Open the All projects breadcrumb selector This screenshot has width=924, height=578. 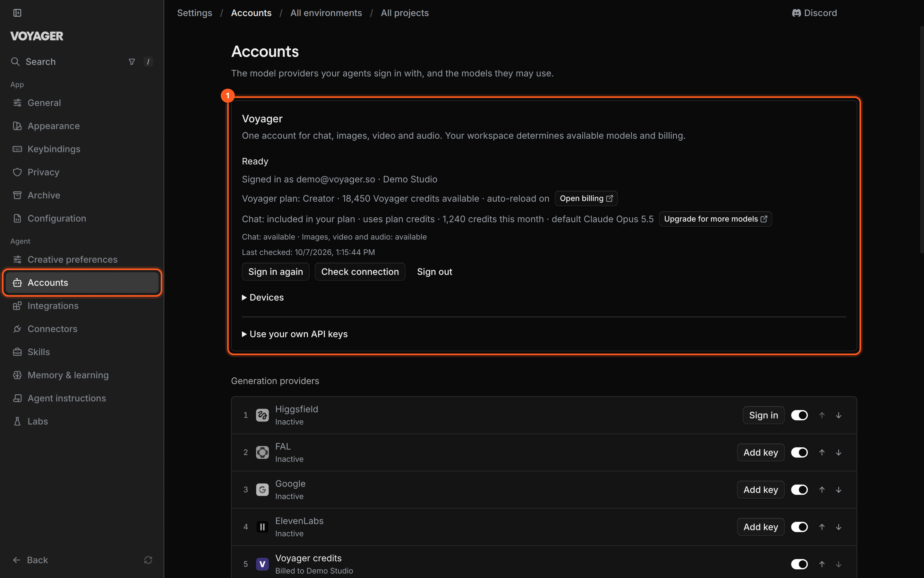coord(404,13)
